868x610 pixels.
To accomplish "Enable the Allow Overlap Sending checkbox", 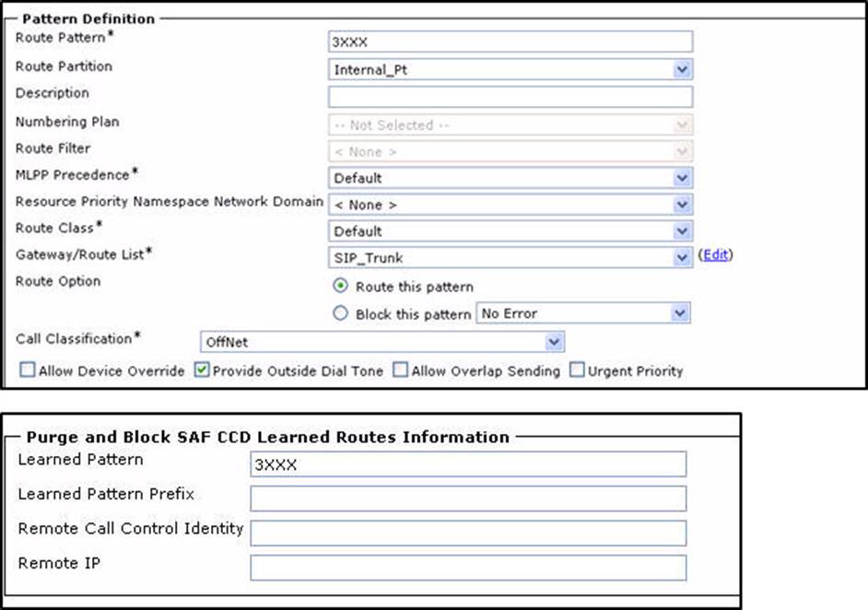I will [x=401, y=370].
